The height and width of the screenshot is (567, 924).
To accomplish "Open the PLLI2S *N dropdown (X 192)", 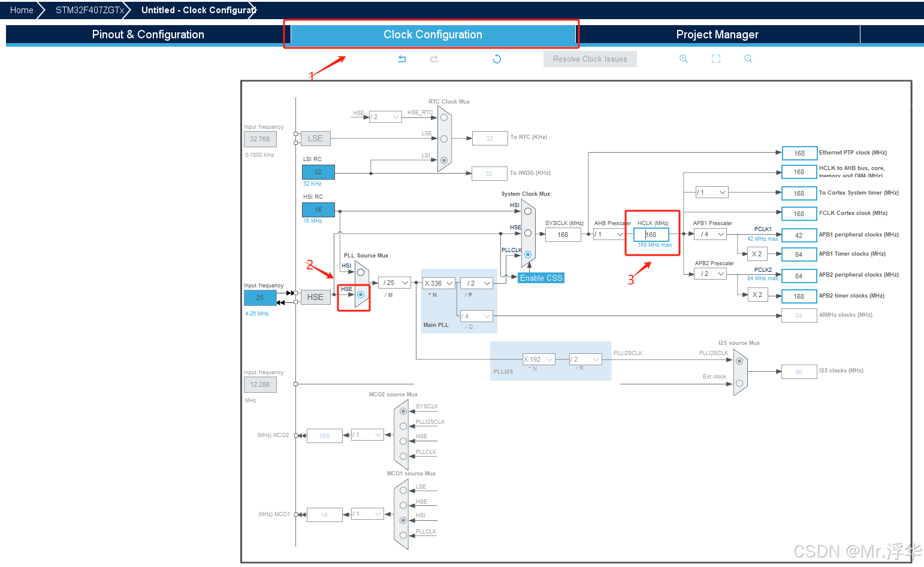I will click(539, 359).
